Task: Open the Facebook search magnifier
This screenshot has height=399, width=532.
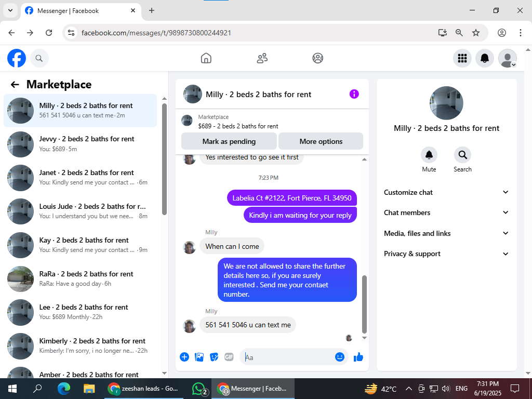Action: (x=39, y=58)
